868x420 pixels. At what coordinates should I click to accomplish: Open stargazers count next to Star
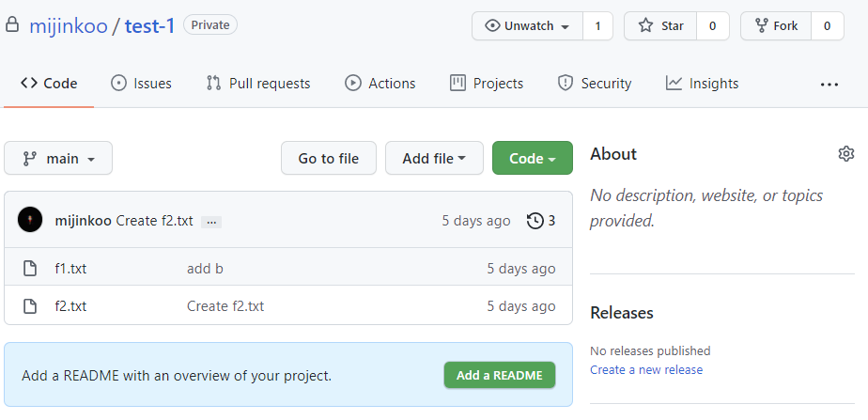(712, 26)
